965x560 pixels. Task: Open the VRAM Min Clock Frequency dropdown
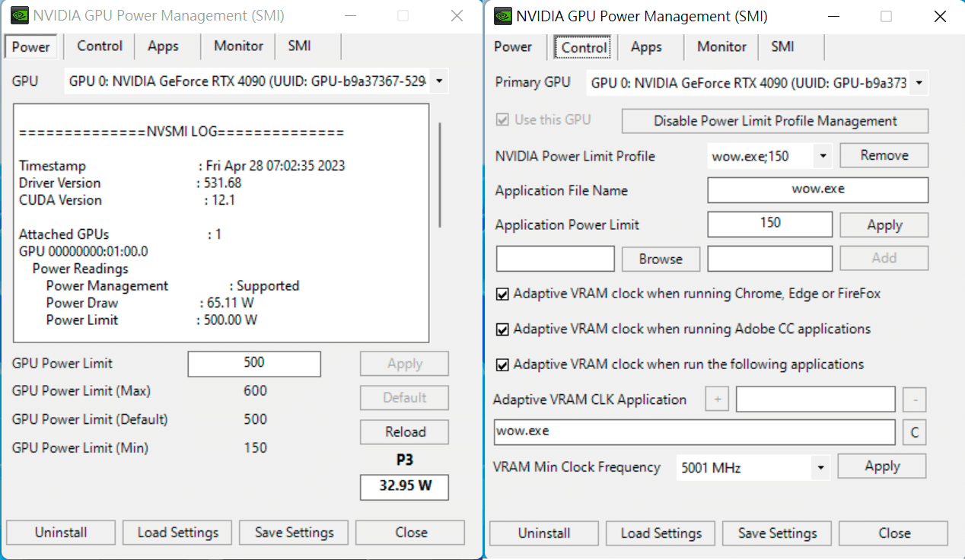820,467
